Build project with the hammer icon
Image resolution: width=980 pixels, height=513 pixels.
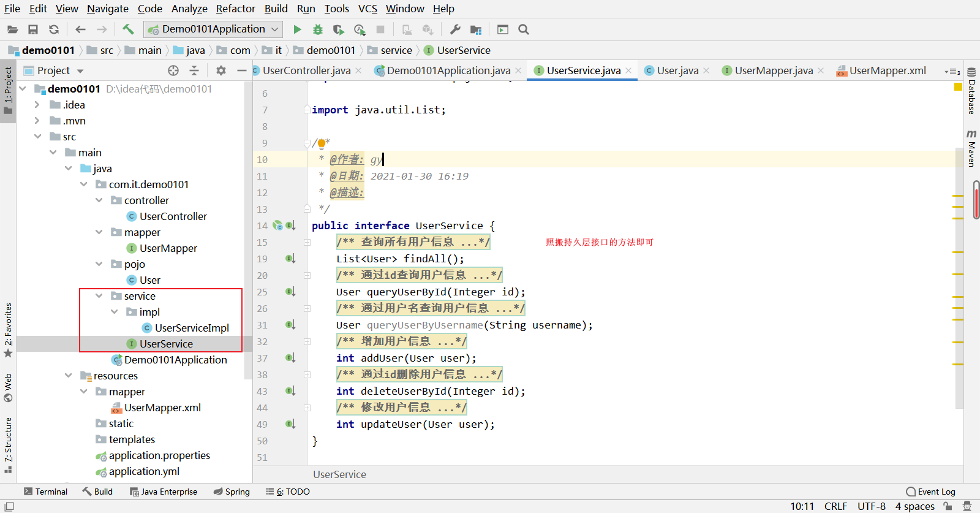128,29
